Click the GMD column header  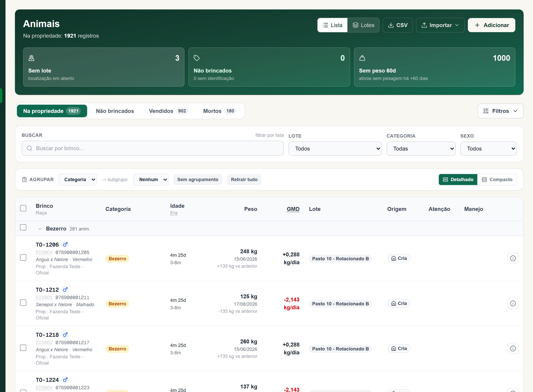click(293, 209)
